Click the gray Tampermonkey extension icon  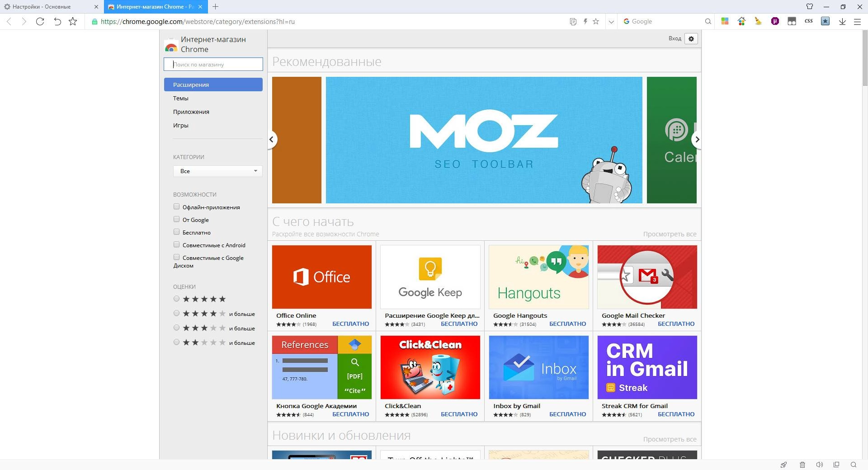pyautogui.click(x=792, y=21)
